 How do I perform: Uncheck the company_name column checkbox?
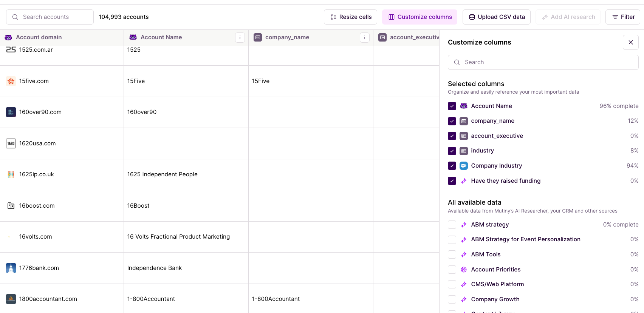click(x=452, y=121)
